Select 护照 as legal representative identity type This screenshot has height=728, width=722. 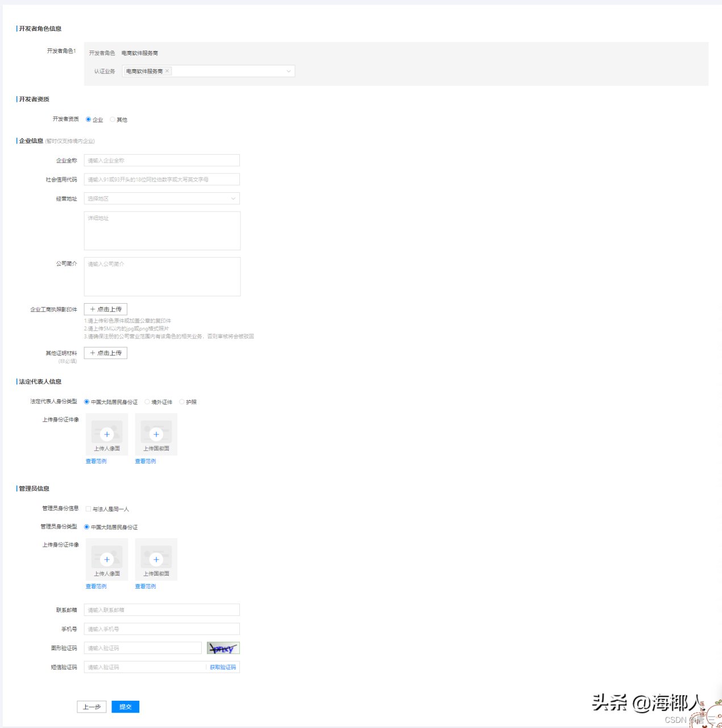(181, 402)
